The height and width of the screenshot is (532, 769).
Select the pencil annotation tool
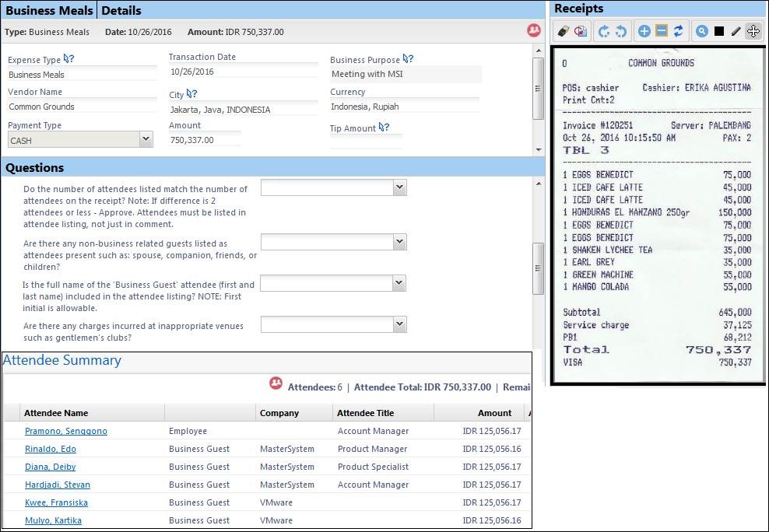736,32
